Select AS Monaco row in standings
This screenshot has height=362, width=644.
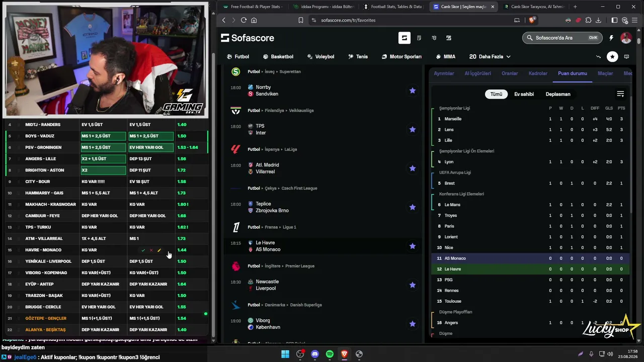coord(530,258)
